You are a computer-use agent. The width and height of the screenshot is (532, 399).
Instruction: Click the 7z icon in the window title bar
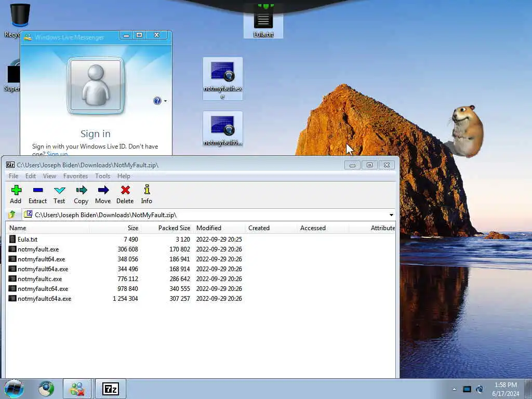click(x=10, y=165)
